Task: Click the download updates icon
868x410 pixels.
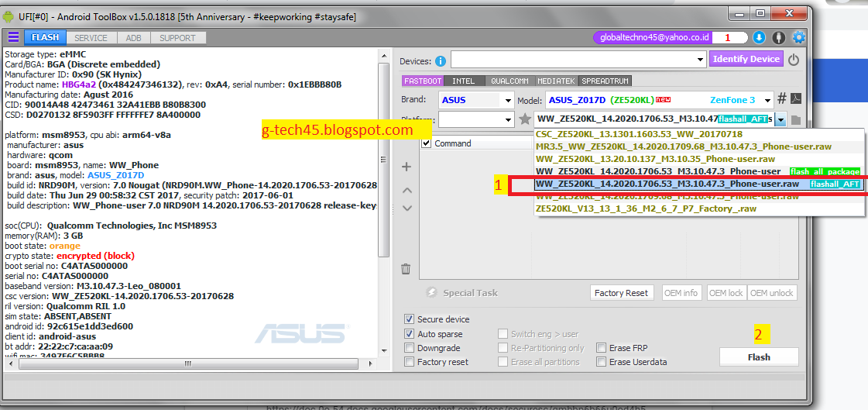Action: pos(759,38)
